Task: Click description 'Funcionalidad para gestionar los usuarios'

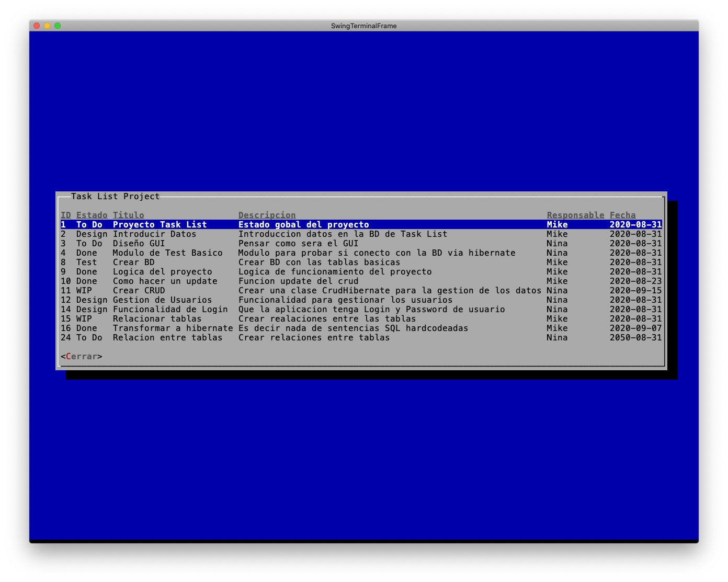Action: (346, 300)
